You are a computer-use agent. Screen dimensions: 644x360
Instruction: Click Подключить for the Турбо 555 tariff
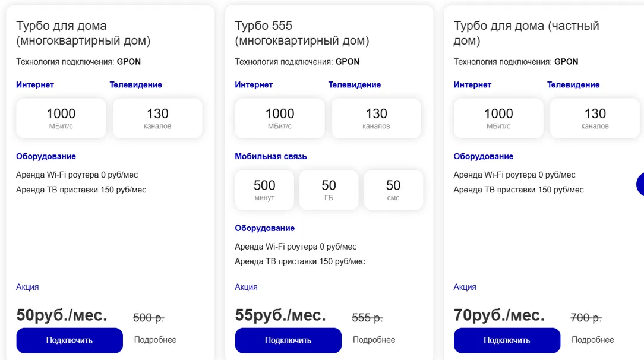(x=288, y=340)
